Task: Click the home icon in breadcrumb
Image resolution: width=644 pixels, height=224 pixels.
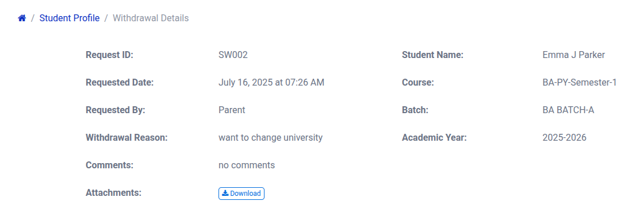Action: point(22,18)
